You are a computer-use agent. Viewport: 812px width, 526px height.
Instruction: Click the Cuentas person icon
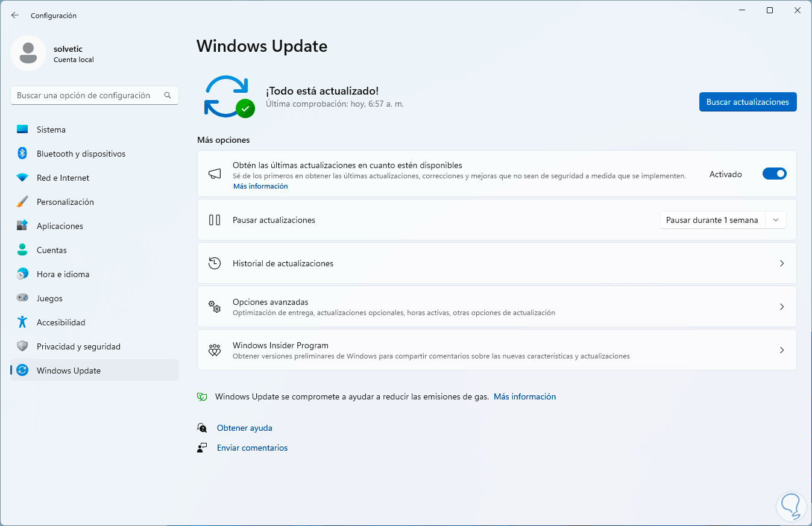pyautogui.click(x=22, y=250)
